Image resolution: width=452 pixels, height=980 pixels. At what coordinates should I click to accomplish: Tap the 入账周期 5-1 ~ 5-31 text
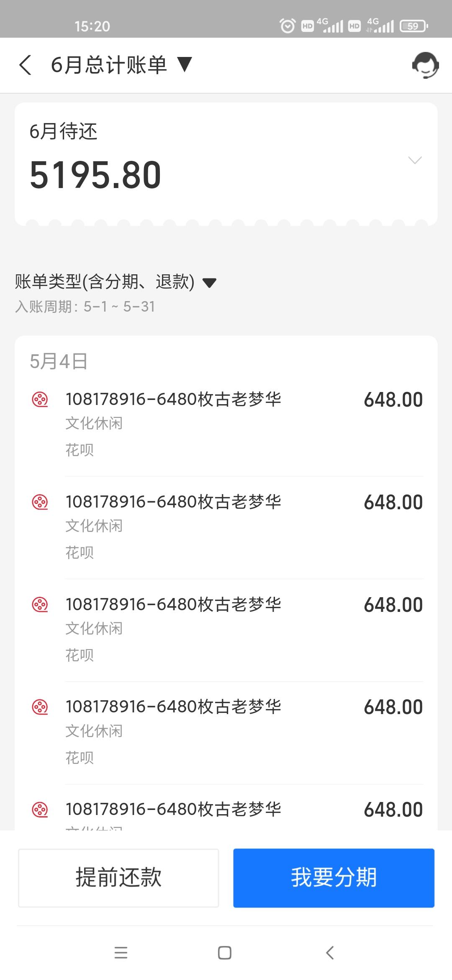85,307
